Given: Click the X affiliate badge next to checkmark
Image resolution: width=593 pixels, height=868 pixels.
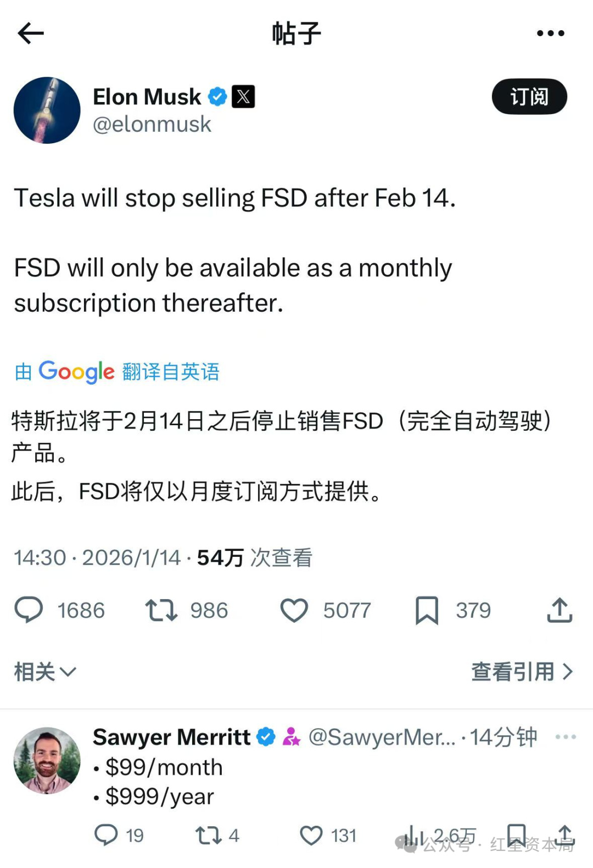Looking at the screenshot, I should [243, 96].
